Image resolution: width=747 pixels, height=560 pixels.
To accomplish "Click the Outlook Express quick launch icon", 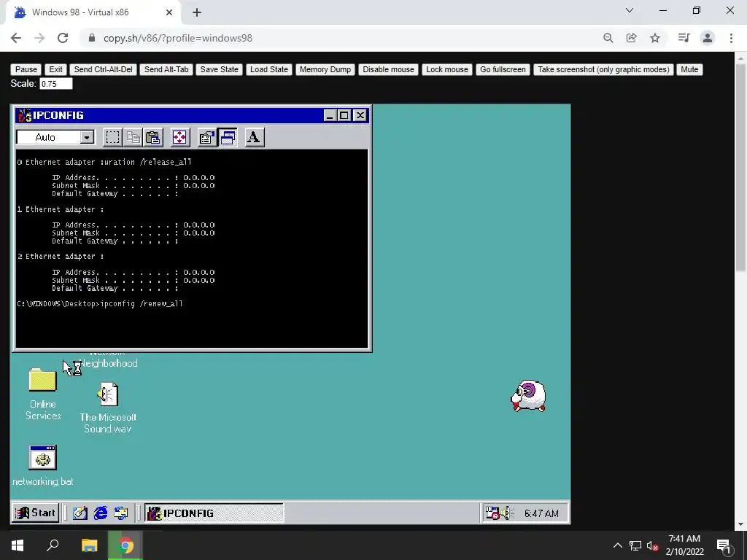I will [x=121, y=513].
